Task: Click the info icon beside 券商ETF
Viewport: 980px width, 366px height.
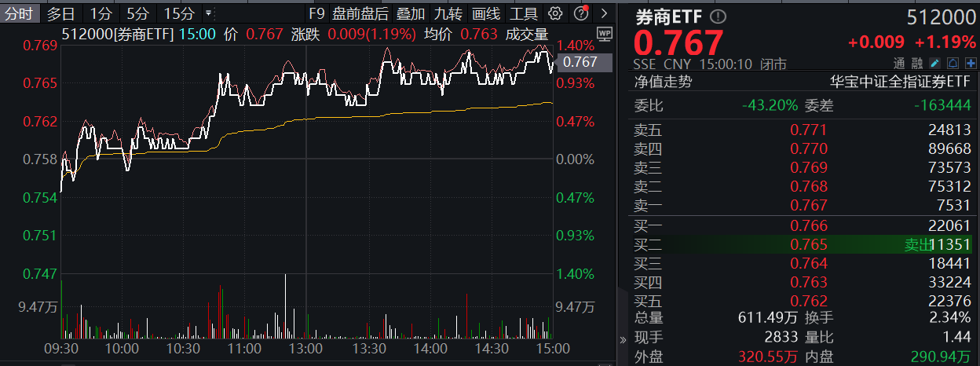Action: pyautogui.click(x=719, y=16)
